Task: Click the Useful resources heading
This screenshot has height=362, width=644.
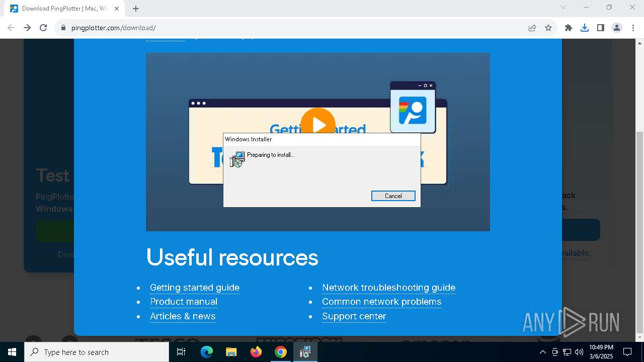Action: pos(232,257)
